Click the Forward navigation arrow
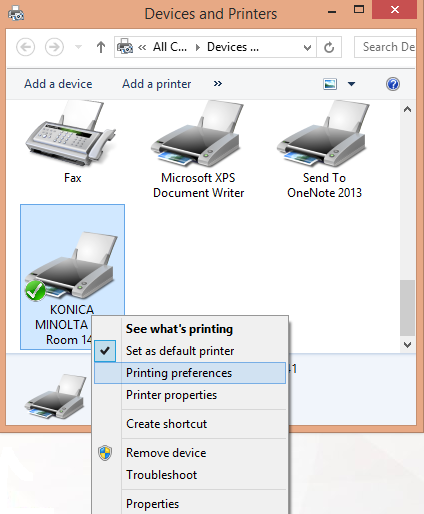Viewport: 424px width, 514px height. pos(54,47)
